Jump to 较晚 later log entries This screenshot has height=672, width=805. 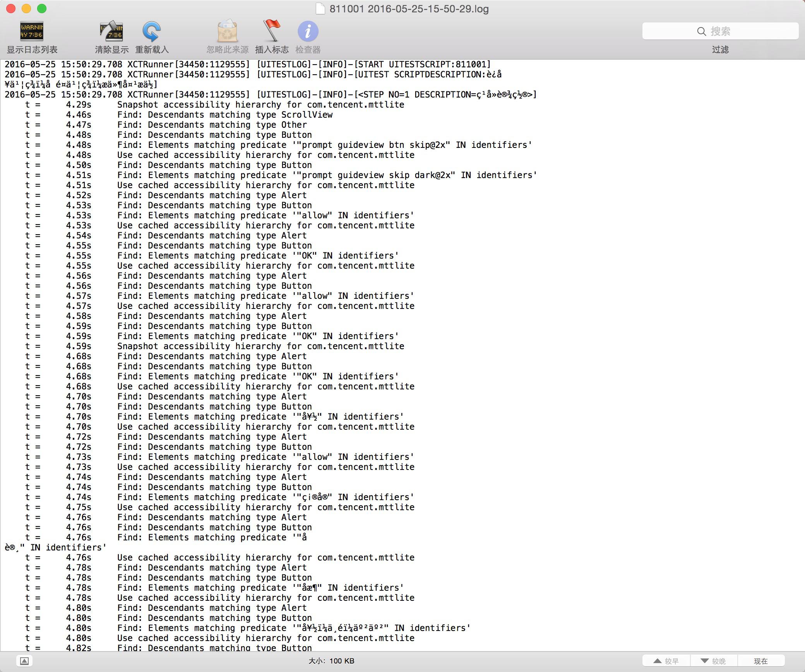click(x=713, y=661)
